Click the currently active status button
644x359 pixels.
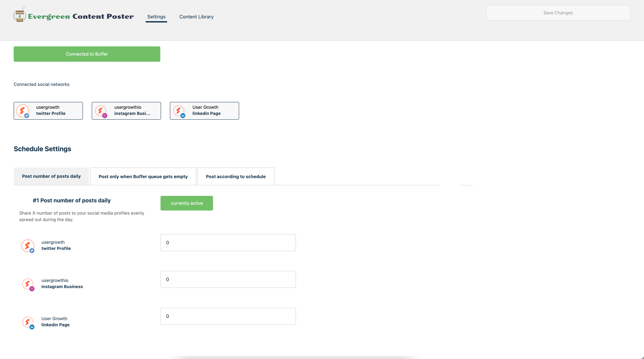pos(187,203)
